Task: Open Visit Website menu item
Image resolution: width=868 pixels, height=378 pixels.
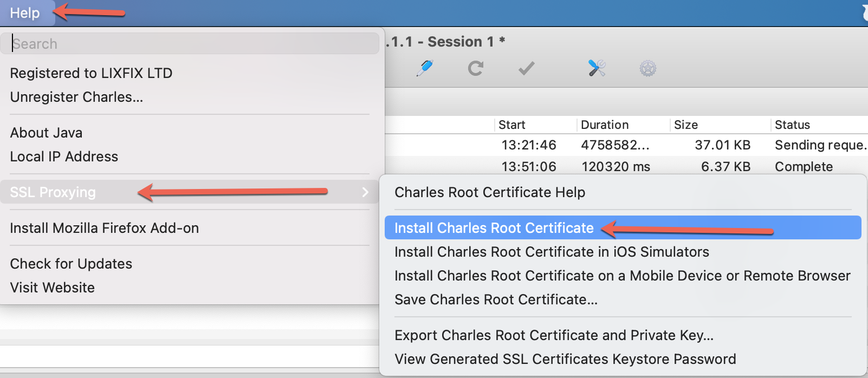Action: (52, 288)
